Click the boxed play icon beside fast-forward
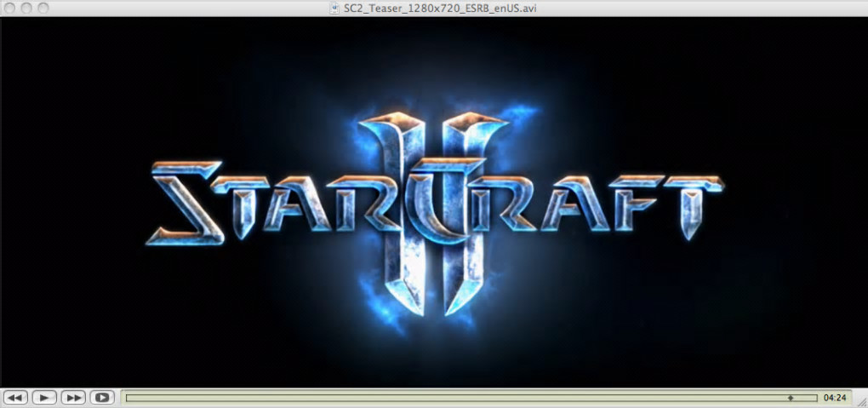The width and height of the screenshot is (868, 408). 102,398
